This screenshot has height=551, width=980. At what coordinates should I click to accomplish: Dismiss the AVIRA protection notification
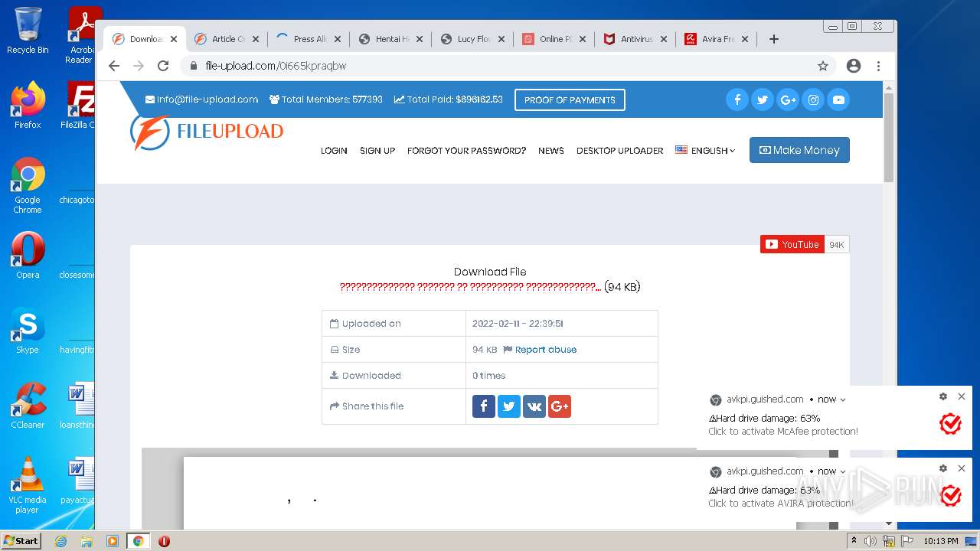pos(962,468)
